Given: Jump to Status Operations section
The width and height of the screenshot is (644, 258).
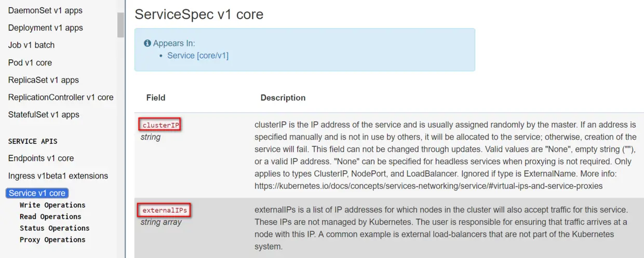Looking at the screenshot, I should coord(55,228).
